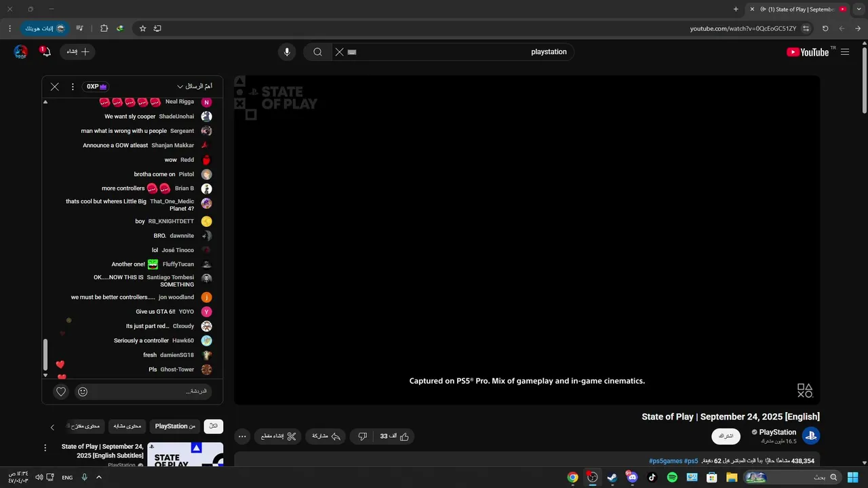Screen dimensions: 868x488
Task: Click the State of Play English Subtitles title
Action: tap(102, 451)
